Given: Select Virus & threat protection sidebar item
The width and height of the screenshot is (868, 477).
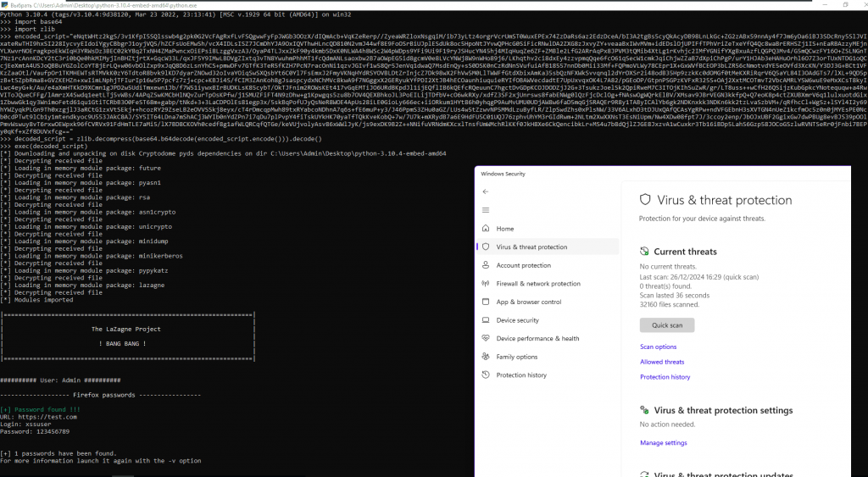Looking at the screenshot, I should coord(531,247).
